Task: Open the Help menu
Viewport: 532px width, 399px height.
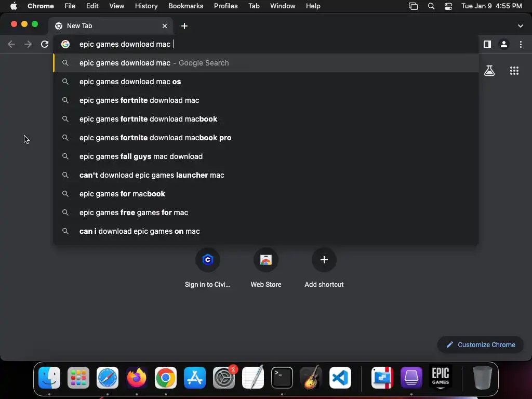Action: tap(313, 6)
